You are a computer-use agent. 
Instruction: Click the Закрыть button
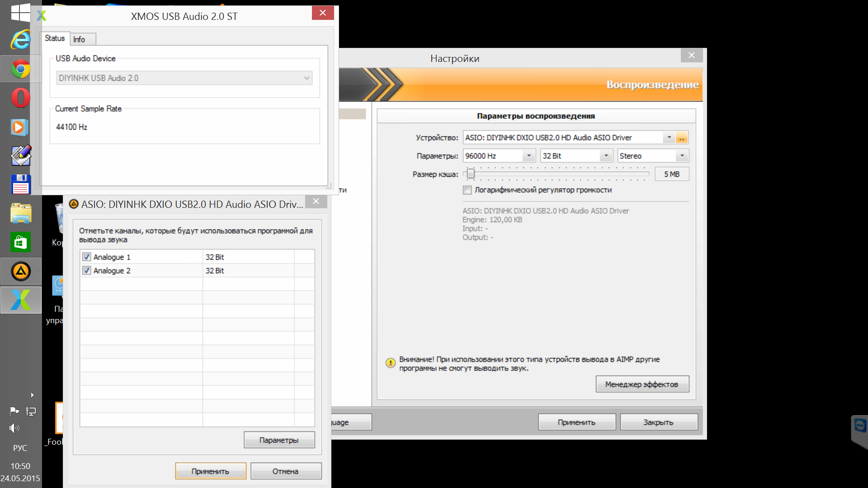pos(659,422)
